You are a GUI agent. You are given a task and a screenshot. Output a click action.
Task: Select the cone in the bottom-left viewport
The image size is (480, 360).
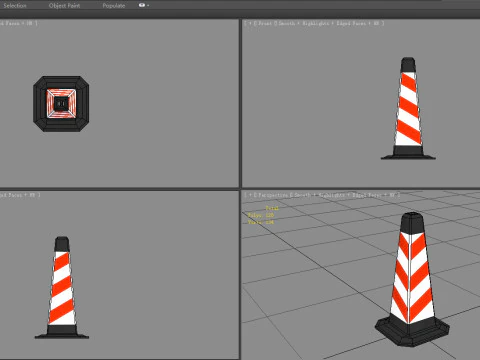pos(62,288)
